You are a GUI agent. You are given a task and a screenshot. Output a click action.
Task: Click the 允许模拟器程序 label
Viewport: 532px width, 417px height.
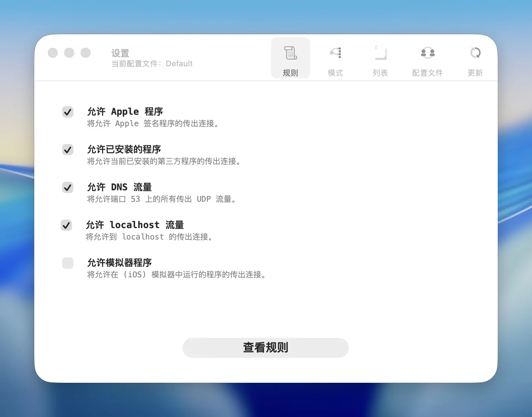pyautogui.click(x=119, y=263)
